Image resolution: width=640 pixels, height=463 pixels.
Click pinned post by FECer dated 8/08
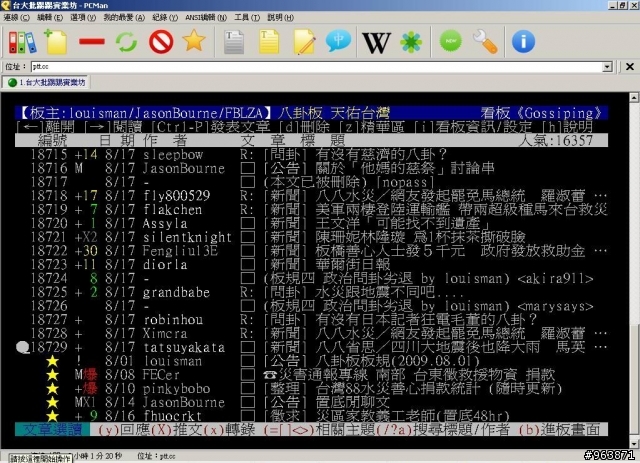(311, 375)
